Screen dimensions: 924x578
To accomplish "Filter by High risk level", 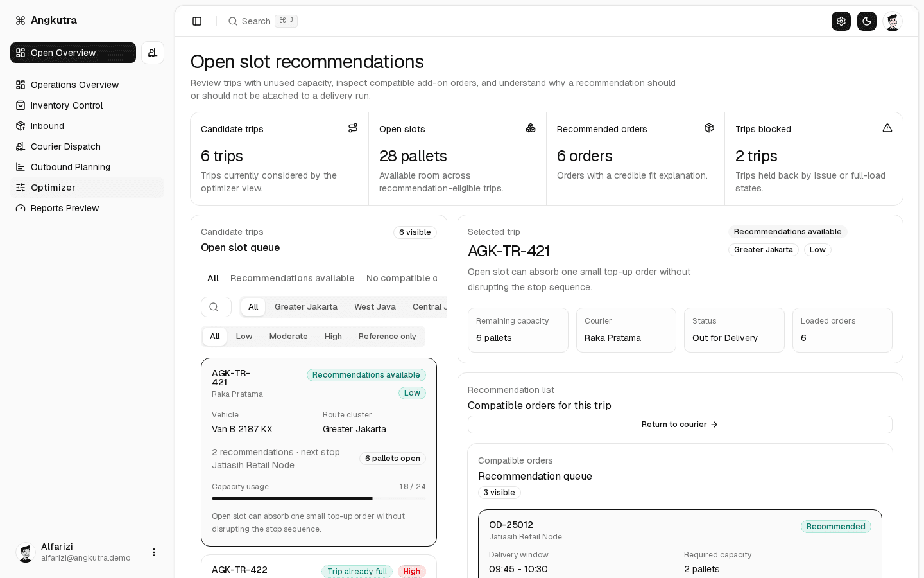I will [x=333, y=337].
